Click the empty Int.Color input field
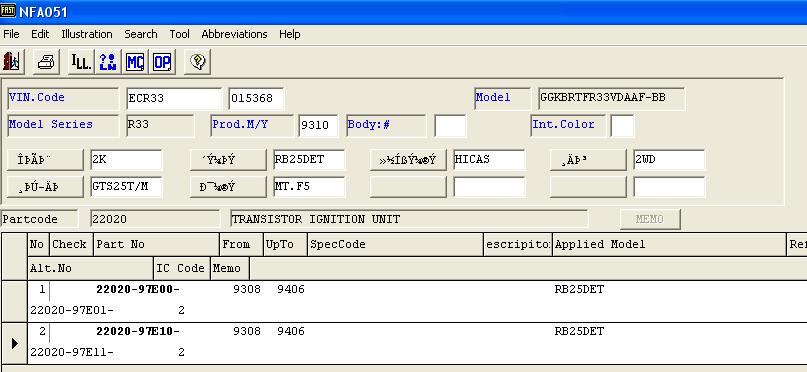Screen dimensions: 807x372 point(622,126)
